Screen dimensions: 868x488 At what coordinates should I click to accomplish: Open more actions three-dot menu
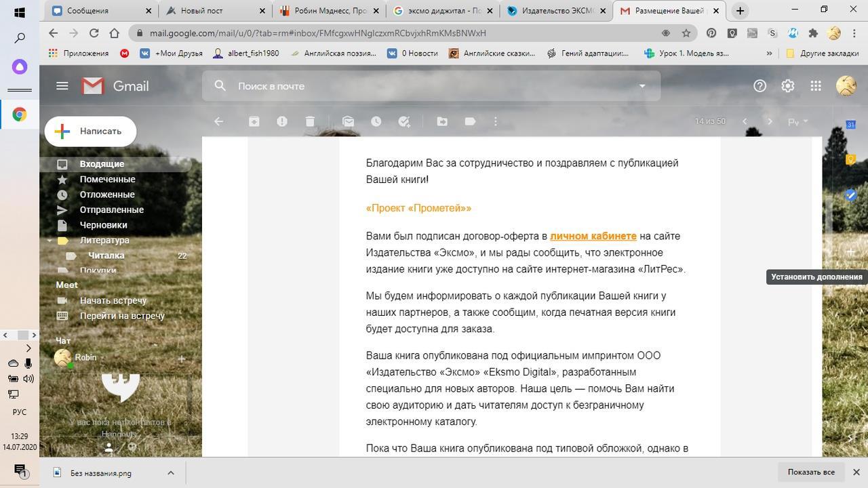pyautogui.click(x=496, y=121)
